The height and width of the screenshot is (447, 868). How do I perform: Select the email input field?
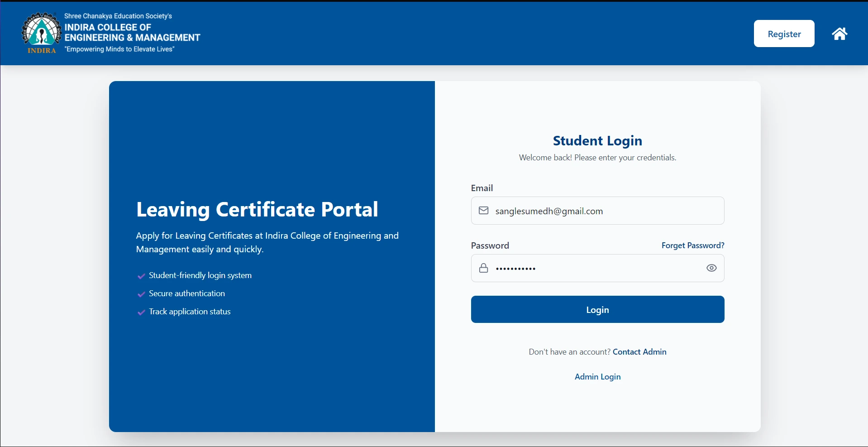pyautogui.click(x=597, y=210)
